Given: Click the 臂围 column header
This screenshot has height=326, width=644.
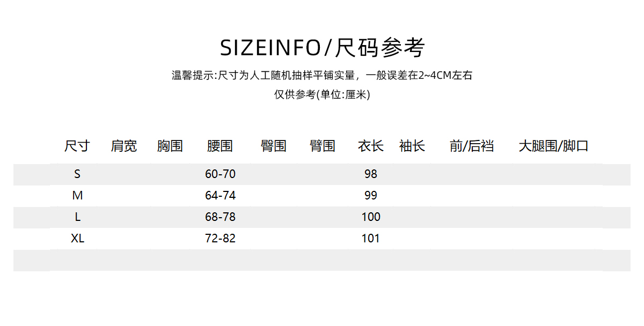Looking at the screenshot, I should pyautogui.click(x=323, y=146).
